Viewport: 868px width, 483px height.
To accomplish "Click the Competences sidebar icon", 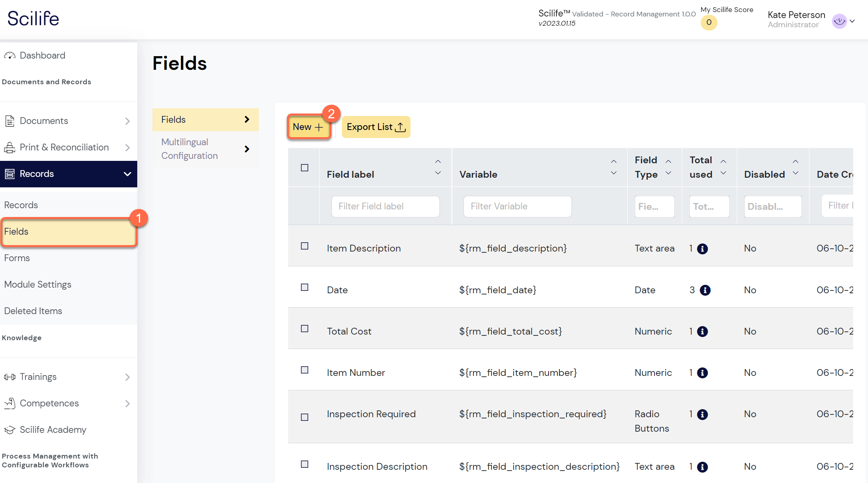I will 9,403.
